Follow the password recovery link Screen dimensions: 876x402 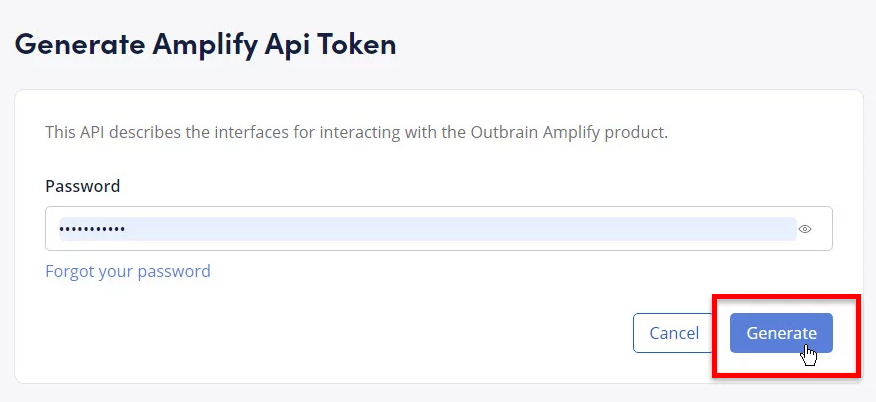[128, 271]
